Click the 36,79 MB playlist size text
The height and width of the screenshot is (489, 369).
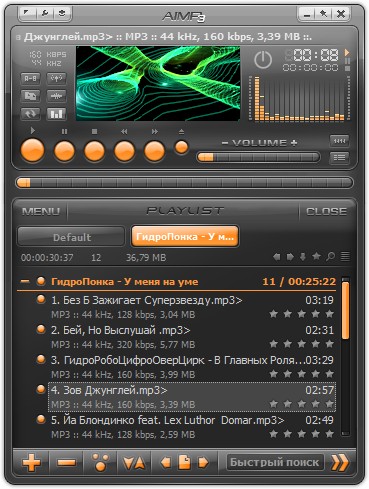pyautogui.click(x=146, y=257)
